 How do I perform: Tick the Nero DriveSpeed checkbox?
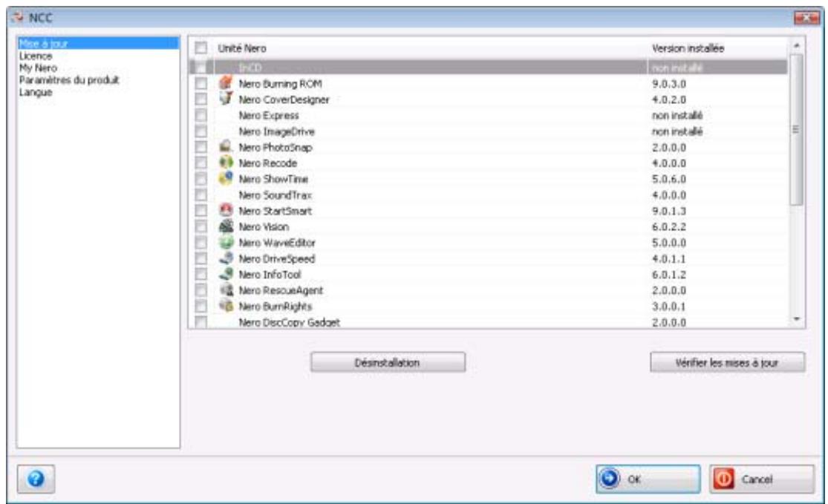click(201, 258)
